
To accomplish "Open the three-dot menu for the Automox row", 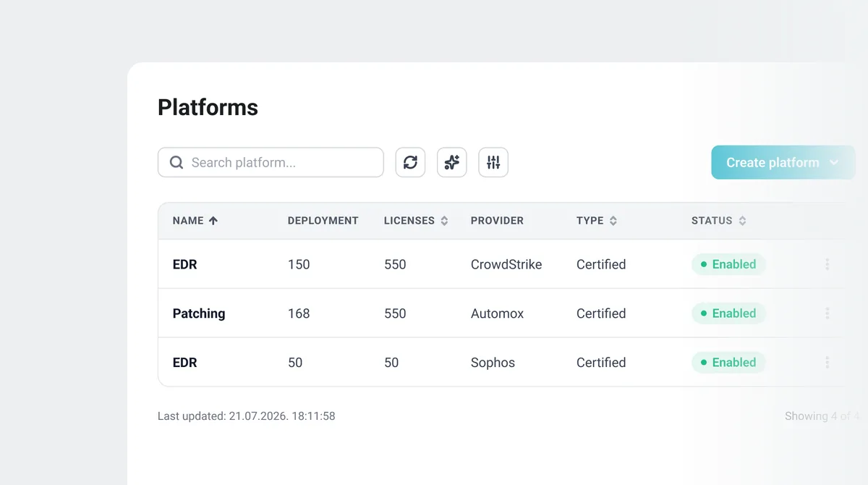I will click(827, 313).
